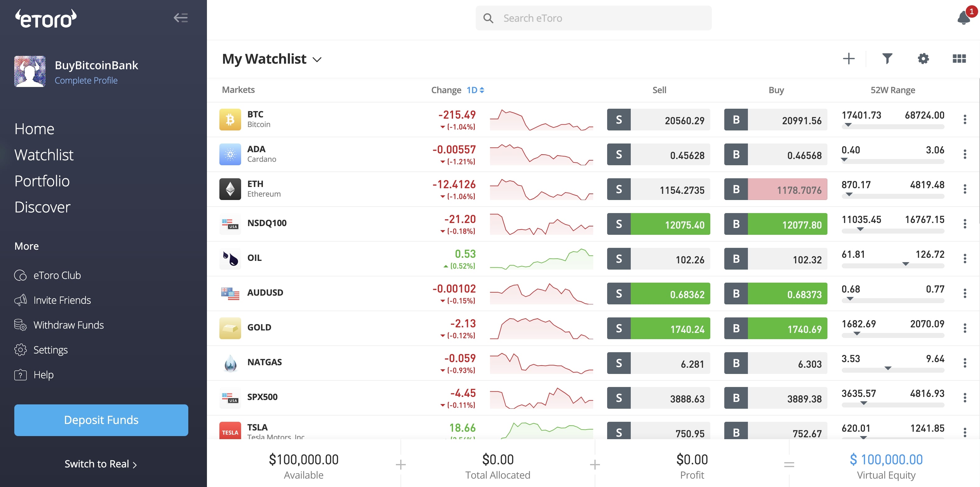Sell ADA at 0.45628
Viewport: 980px width, 487px height.
pyautogui.click(x=658, y=154)
